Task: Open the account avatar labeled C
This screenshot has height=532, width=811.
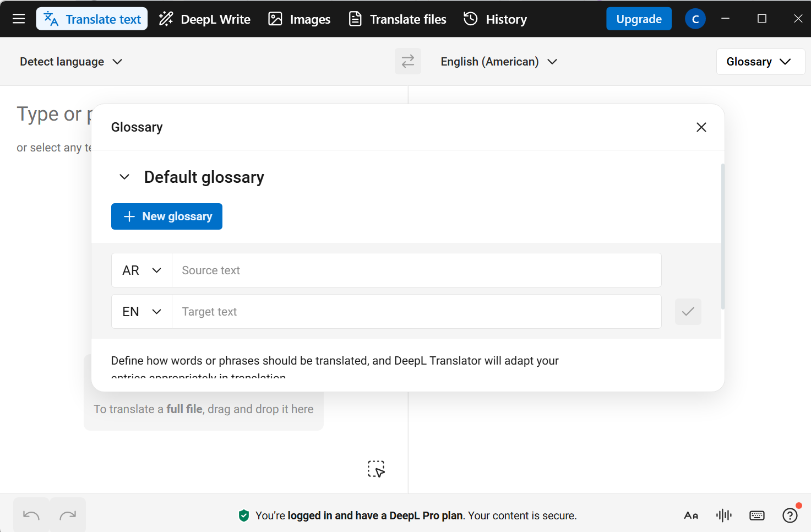Action: pyautogui.click(x=695, y=19)
